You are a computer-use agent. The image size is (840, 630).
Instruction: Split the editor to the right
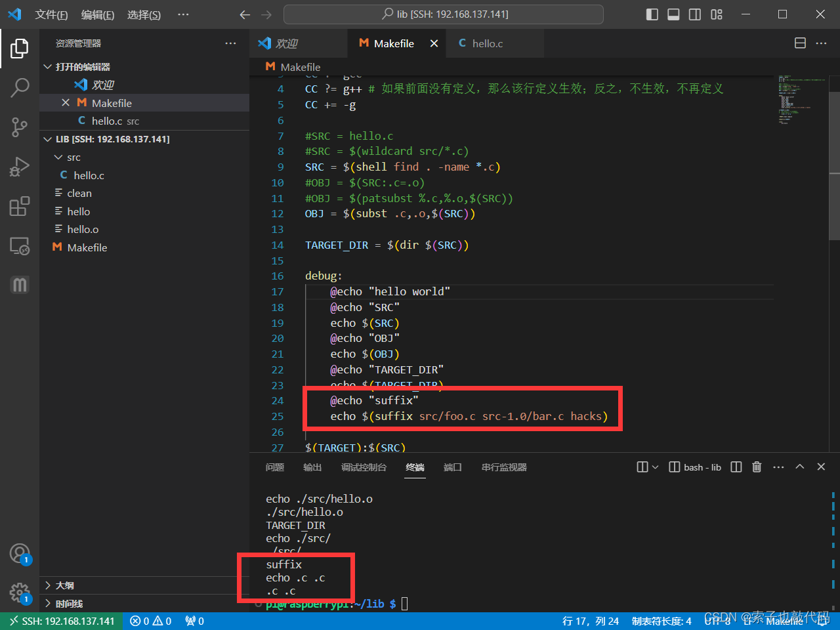(x=800, y=43)
